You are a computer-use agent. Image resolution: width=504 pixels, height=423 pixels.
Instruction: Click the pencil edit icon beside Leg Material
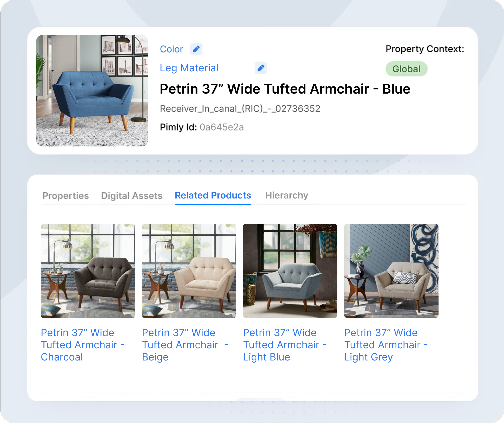pyautogui.click(x=261, y=68)
